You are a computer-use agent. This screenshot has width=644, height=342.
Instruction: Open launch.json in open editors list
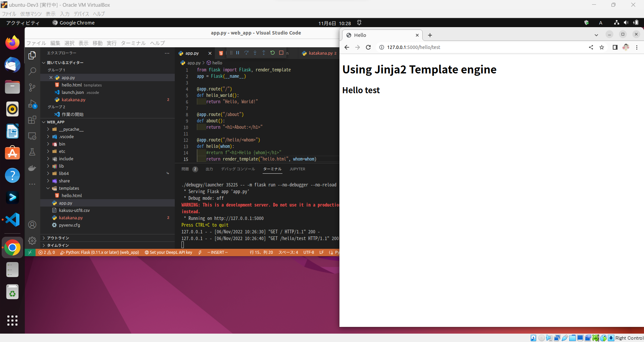tap(107, 92)
